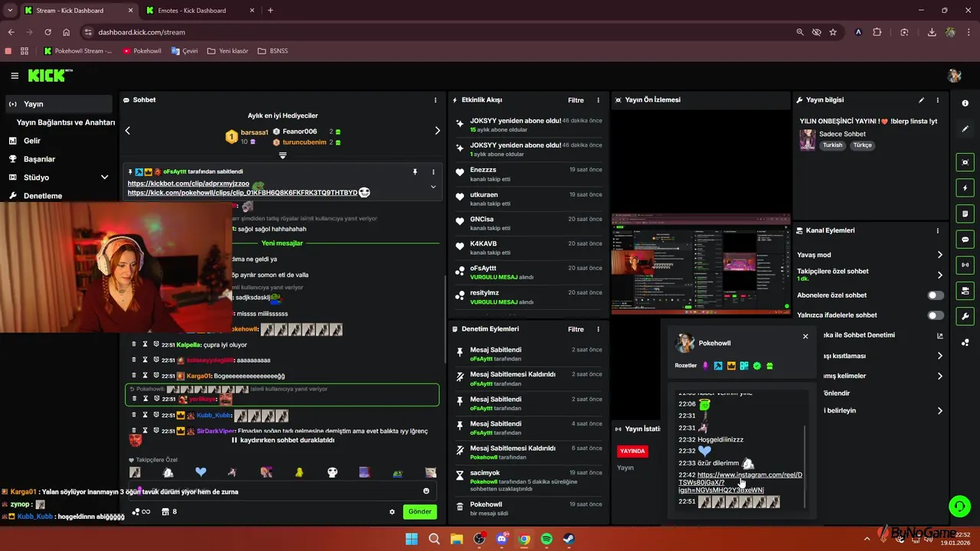Unpin the pinned chat message
Image resolution: width=980 pixels, height=551 pixels.
tap(415, 172)
